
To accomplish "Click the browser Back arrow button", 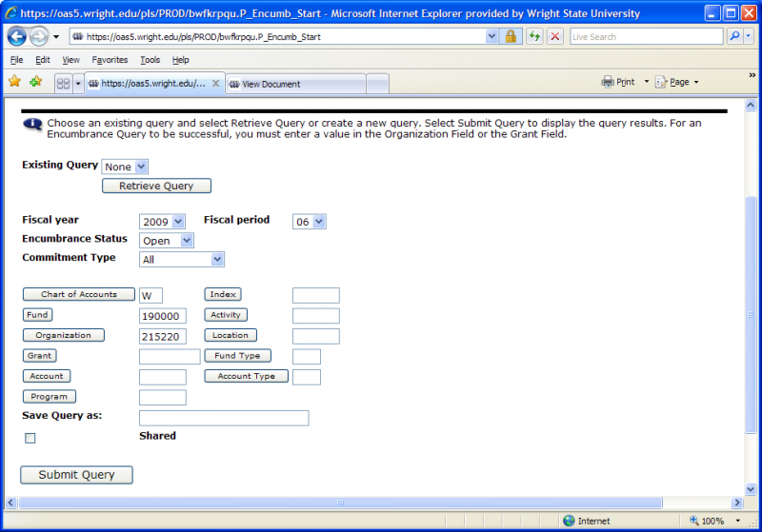I will (16, 36).
